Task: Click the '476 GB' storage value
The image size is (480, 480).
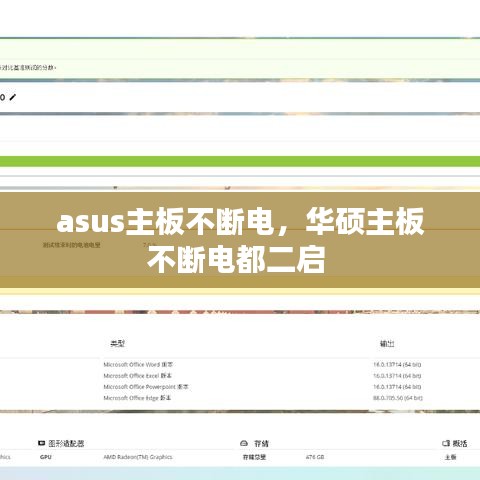Action: click(315, 457)
